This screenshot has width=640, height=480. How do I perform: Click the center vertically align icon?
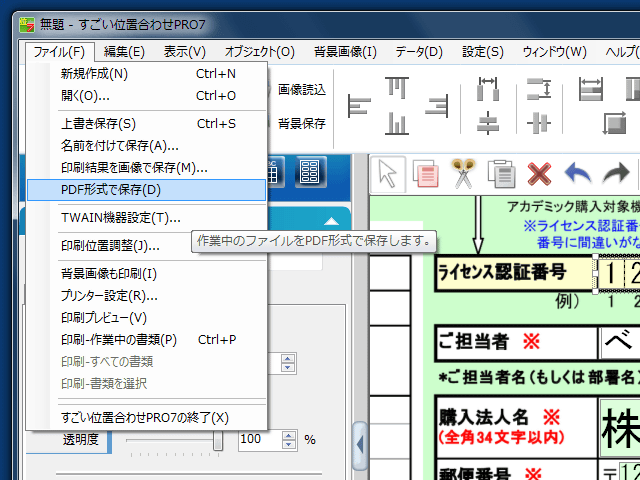pyautogui.click(x=488, y=123)
